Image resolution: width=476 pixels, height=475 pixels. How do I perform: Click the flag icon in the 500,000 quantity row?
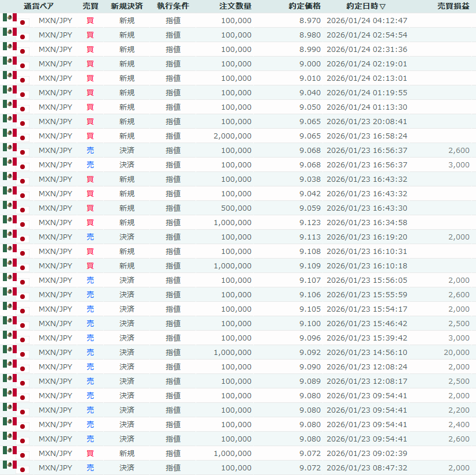click(16, 208)
